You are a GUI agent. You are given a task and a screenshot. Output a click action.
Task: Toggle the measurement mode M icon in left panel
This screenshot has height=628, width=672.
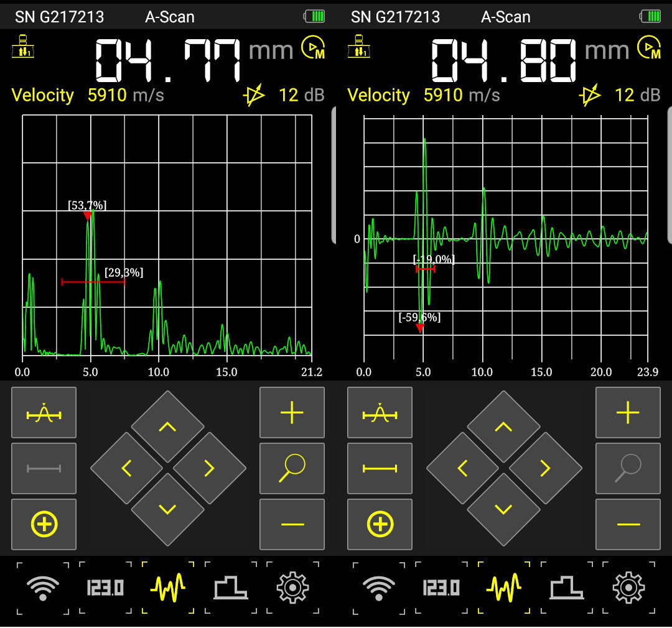click(x=314, y=48)
